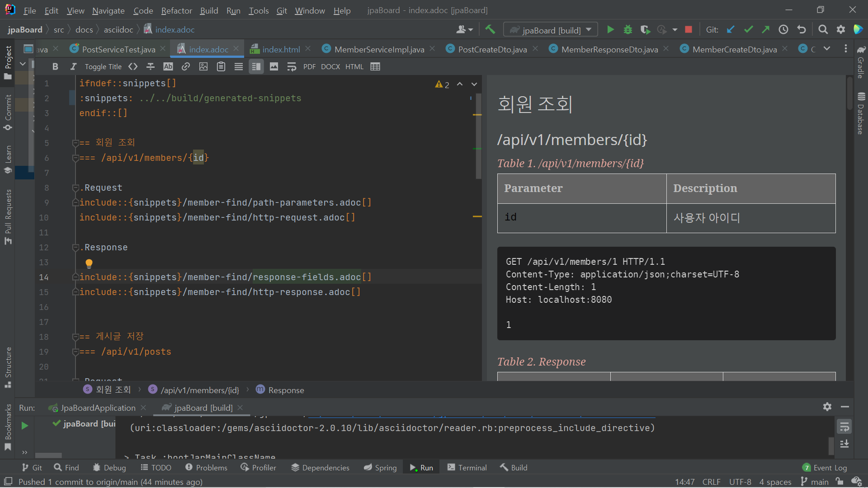Expand the hidden editor tabs list chevron
868x488 pixels.
pyautogui.click(x=827, y=49)
